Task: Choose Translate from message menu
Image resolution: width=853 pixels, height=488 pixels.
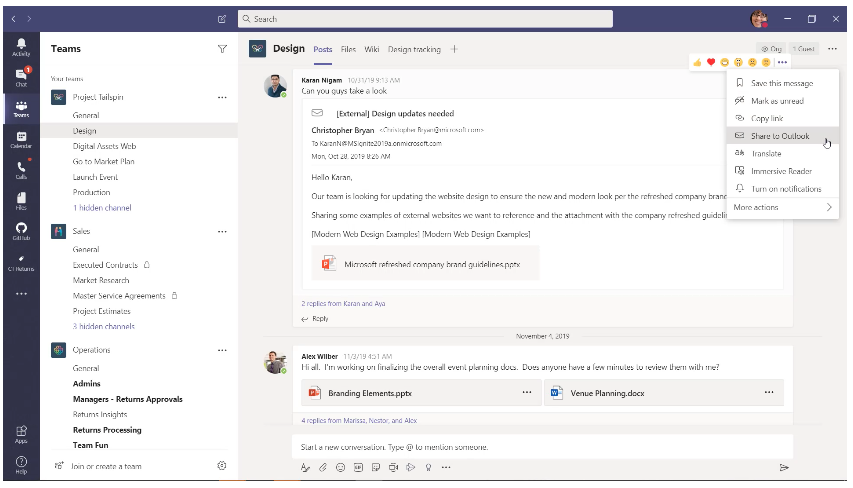Action: point(782,153)
